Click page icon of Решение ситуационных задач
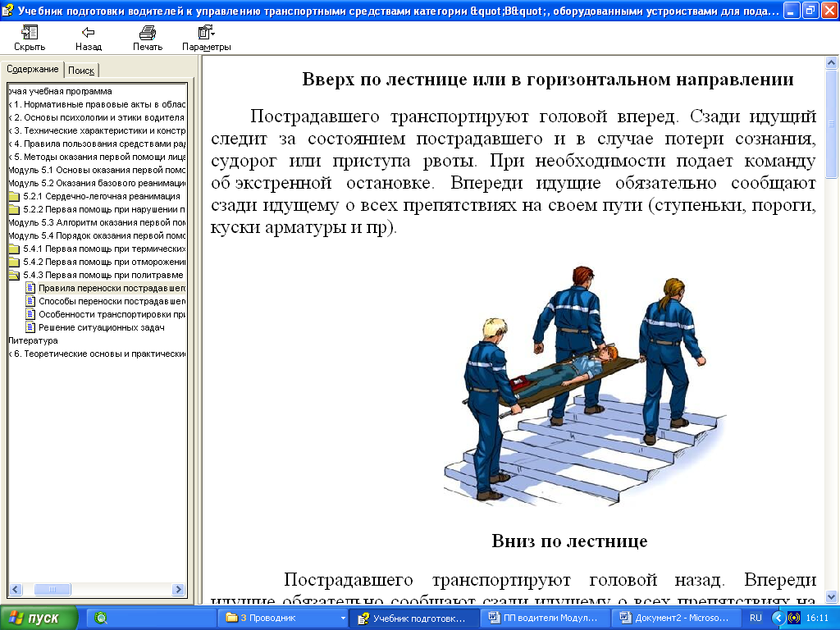840x630 pixels. (x=30, y=327)
